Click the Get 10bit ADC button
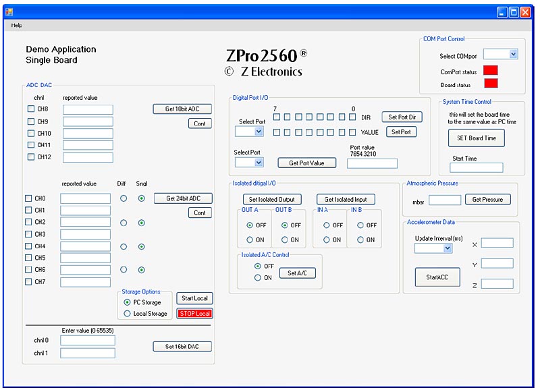Image resolution: width=540 pixels, height=392 pixels. 182,109
